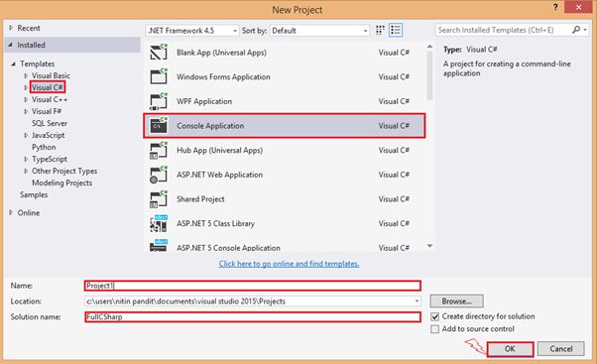
Task: Expand the Visual F# node arrow
Action: point(26,111)
